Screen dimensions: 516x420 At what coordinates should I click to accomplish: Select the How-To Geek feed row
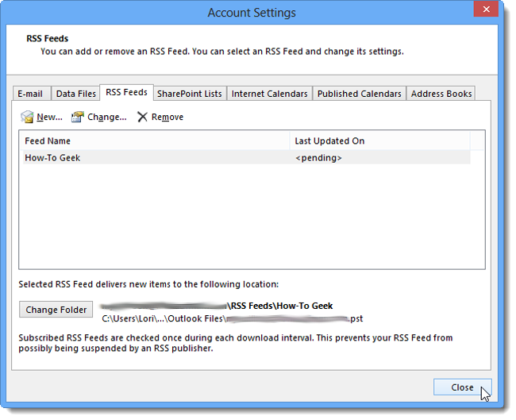(246, 158)
